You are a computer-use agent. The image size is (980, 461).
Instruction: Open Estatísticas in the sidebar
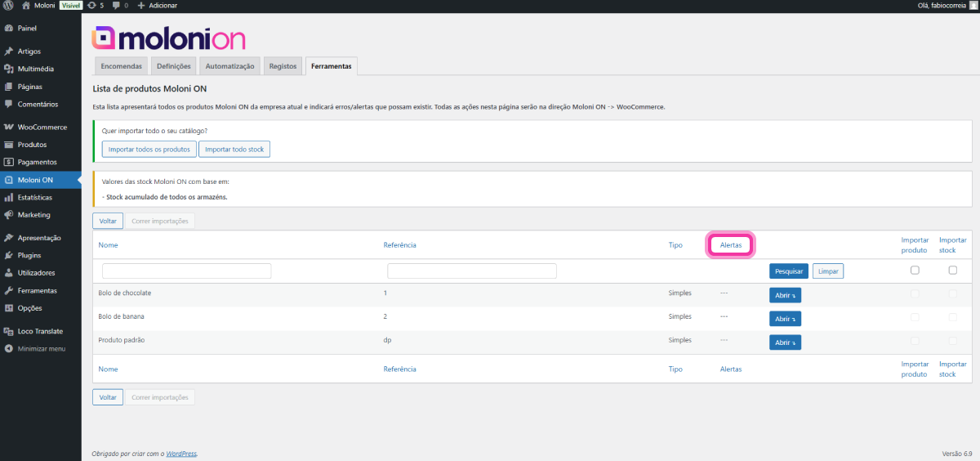(x=34, y=198)
